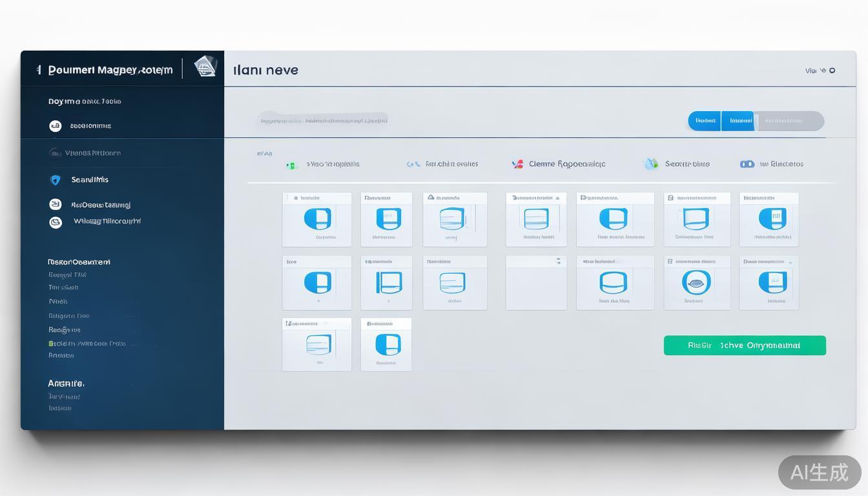Select the gray right segment of pill control
868x496 pixels.
click(x=789, y=121)
